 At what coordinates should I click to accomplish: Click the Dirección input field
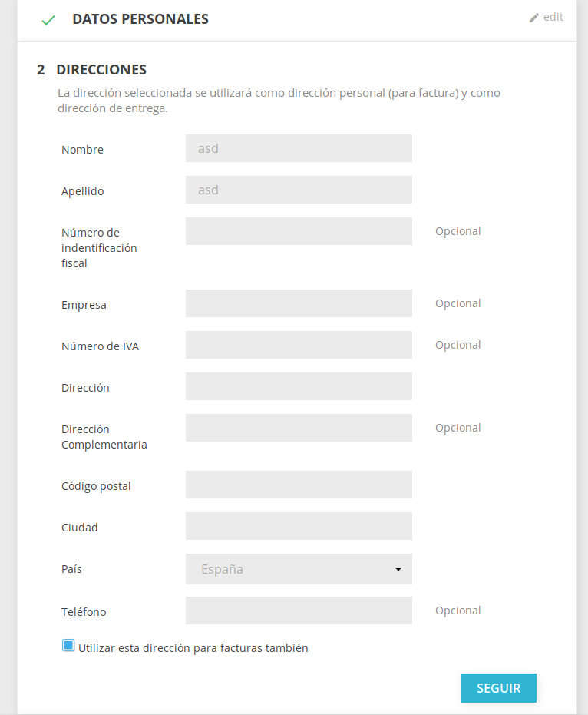(299, 386)
